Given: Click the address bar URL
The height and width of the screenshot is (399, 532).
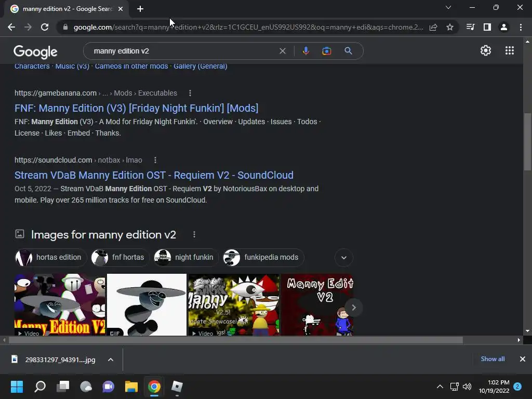Looking at the screenshot, I should 248,27.
